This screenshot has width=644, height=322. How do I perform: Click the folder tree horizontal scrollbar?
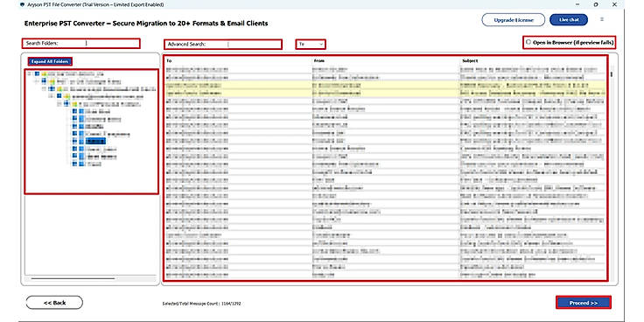pyautogui.click(x=73, y=278)
